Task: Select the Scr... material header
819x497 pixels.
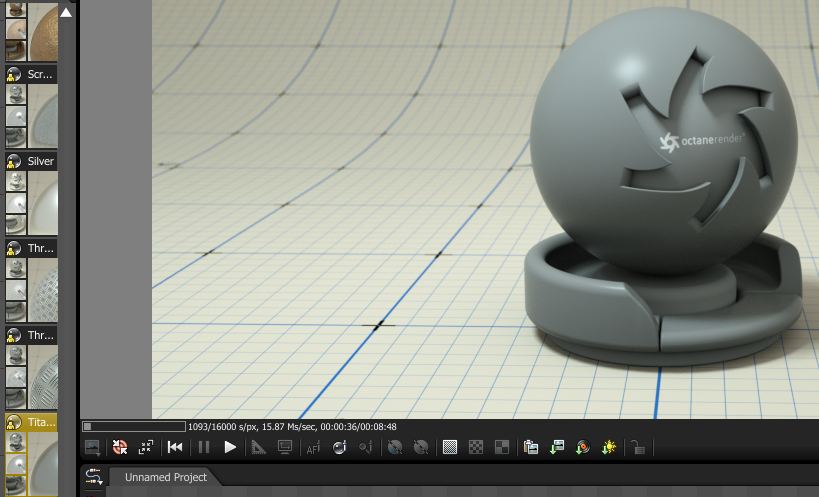Action: pyautogui.click(x=31, y=74)
